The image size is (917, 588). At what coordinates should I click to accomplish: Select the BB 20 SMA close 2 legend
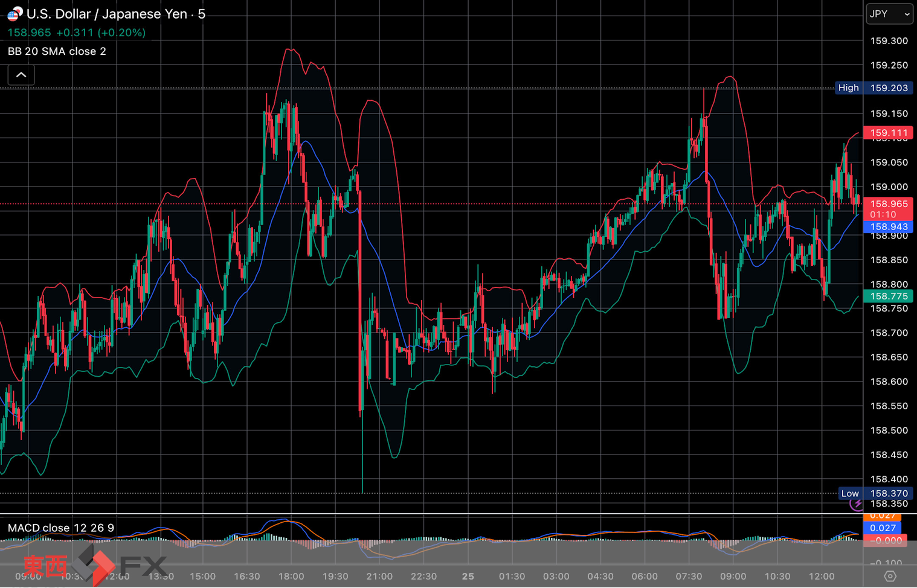tap(57, 51)
